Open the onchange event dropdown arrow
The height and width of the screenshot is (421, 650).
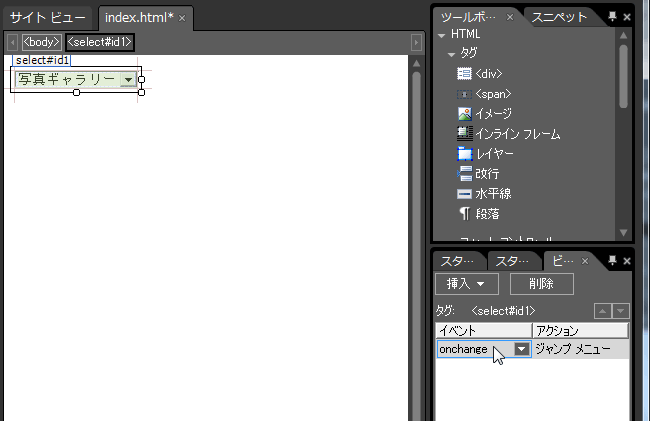[522, 349]
